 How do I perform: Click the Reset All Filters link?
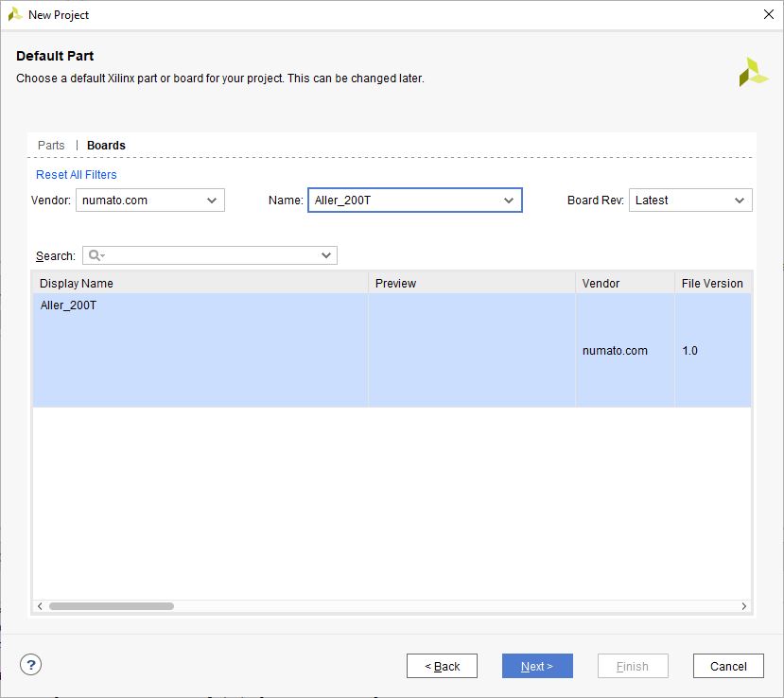click(77, 174)
